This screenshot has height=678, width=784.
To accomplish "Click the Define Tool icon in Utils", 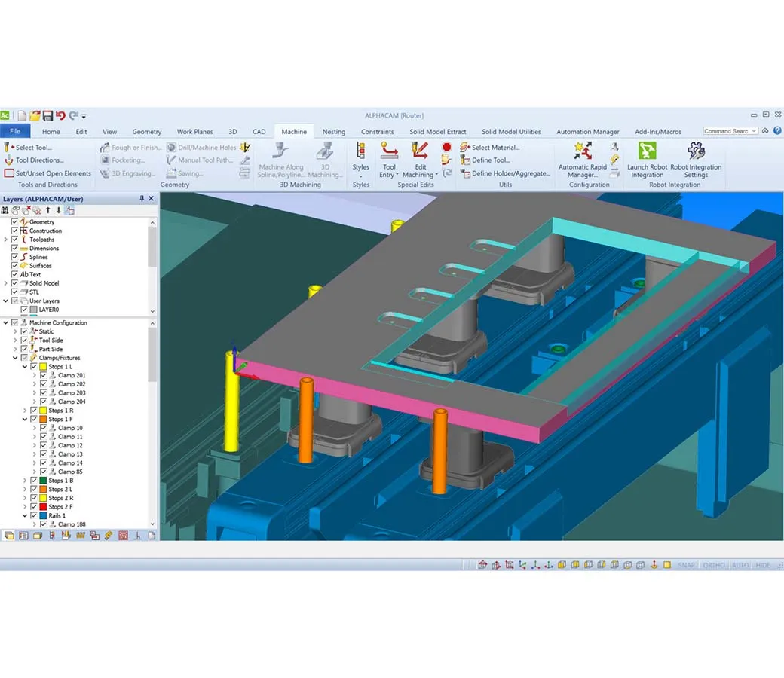I will coord(465,160).
